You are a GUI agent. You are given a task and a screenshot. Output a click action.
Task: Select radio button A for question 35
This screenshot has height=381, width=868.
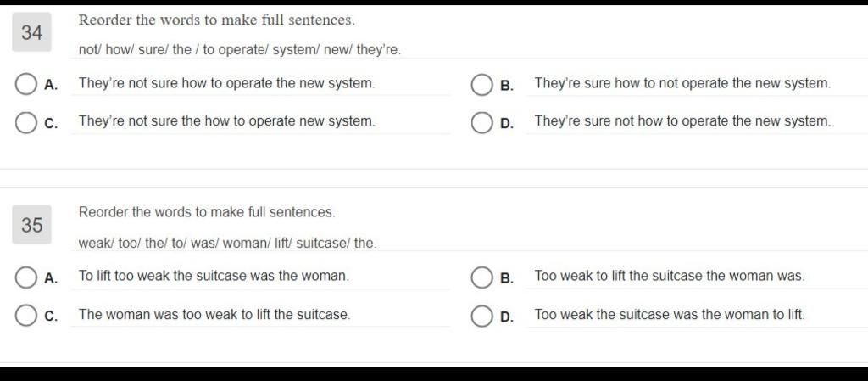tap(25, 277)
